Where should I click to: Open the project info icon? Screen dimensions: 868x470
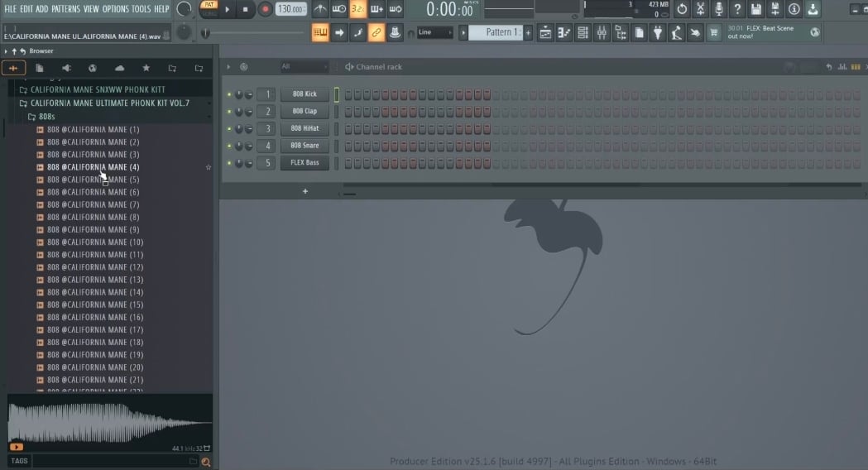[x=794, y=9]
